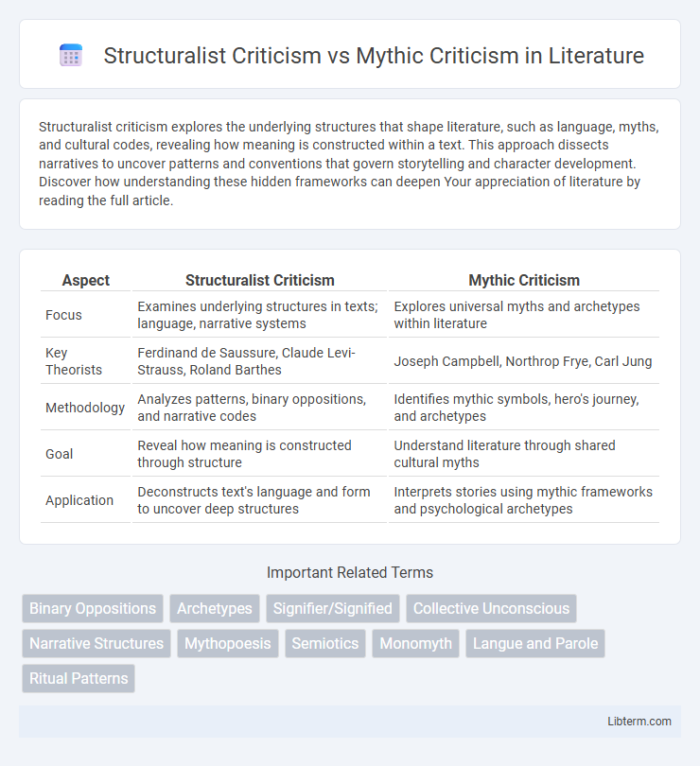Screen dimensions: 700x766
Task: Select the cell 'Explores universal myths and archetypes'
Action: click(524, 315)
